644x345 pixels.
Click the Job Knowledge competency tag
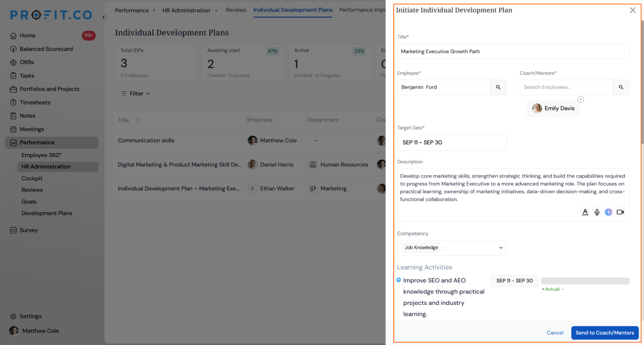(x=421, y=248)
